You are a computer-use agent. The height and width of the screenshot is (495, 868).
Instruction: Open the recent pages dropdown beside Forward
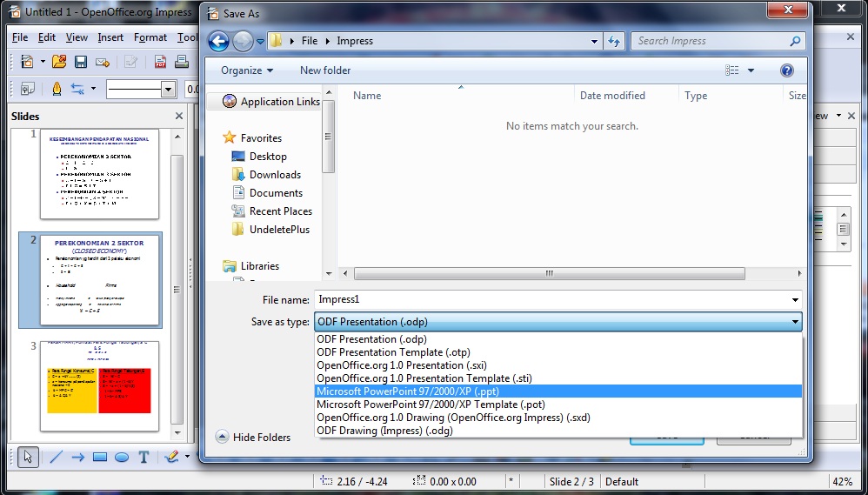click(x=261, y=41)
